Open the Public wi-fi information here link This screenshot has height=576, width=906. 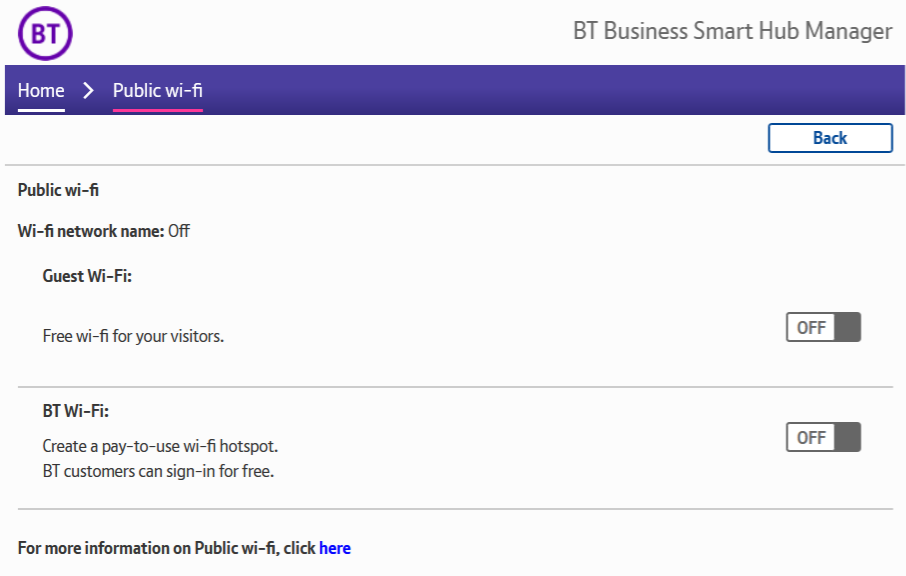tap(335, 548)
